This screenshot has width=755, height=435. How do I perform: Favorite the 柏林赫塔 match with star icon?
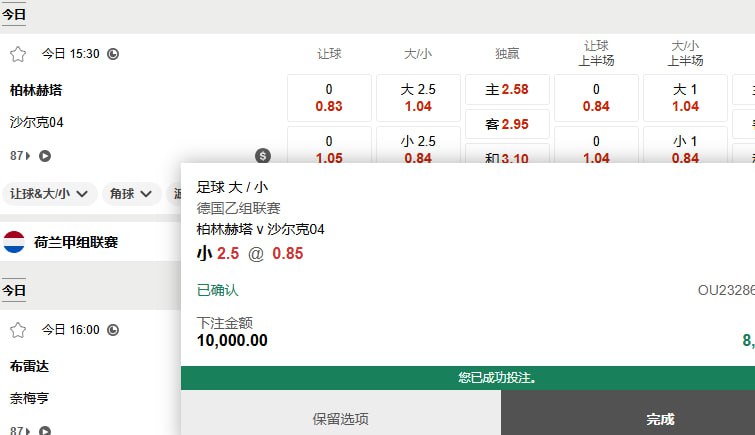point(17,54)
